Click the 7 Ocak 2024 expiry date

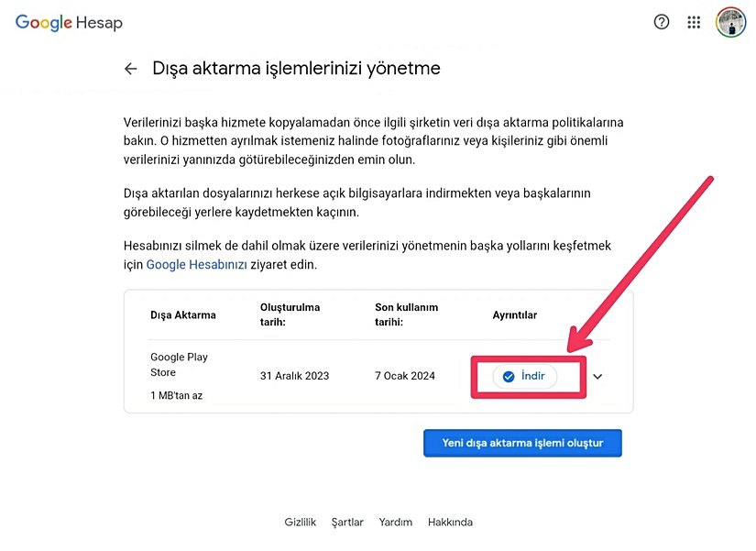coord(405,376)
